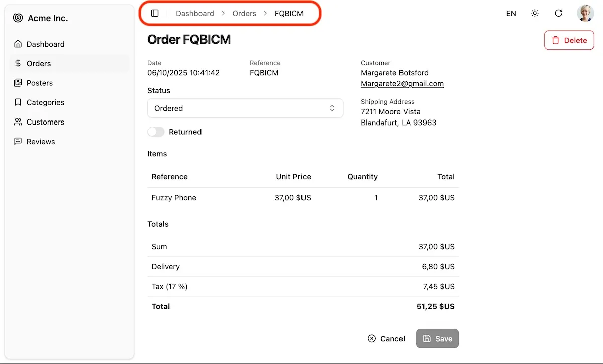Click the dollar icon beside Orders
603x364 pixels.
[18, 63]
